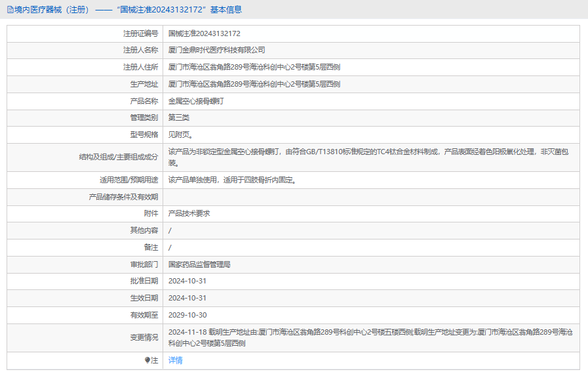Viewport: 588px width, 374px height.
Task: Click the 有效期至 label
Action: 144,315
